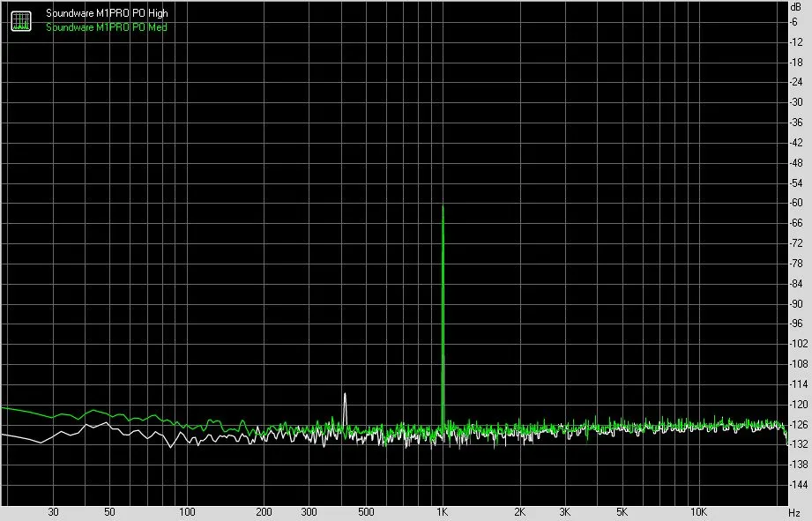Viewport: 812px width, 521px height.
Task: Click the '500' frequency axis label
Action: click(x=366, y=512)
